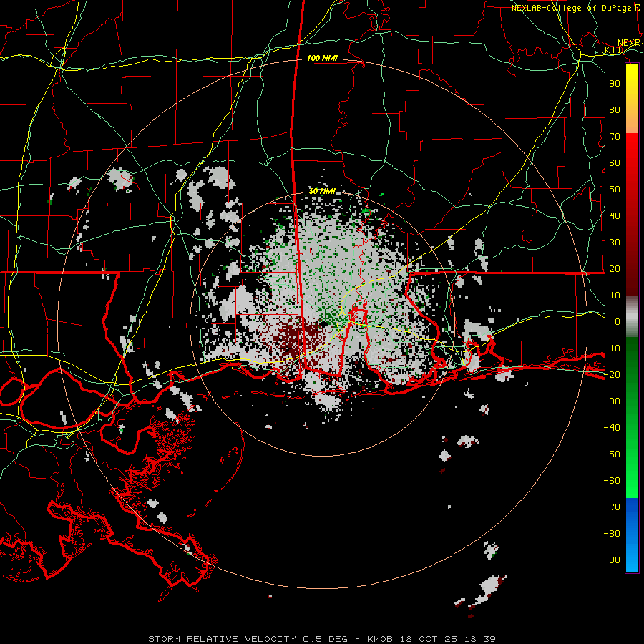Select the 50 value on the velocity scale
Image resolution: width=644 pixels, height=644 pixels.
[x=615, y=190]
